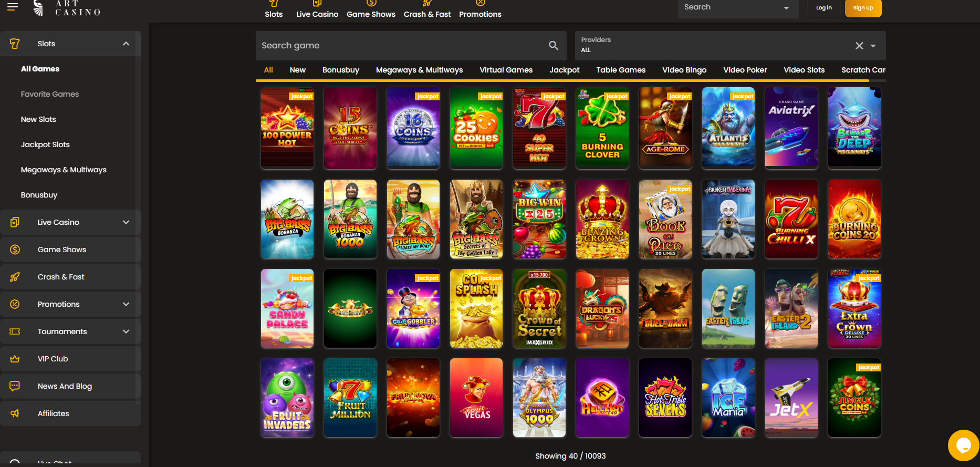
Task: Open the live chat bubble button
Action: (x=963, y=445)
